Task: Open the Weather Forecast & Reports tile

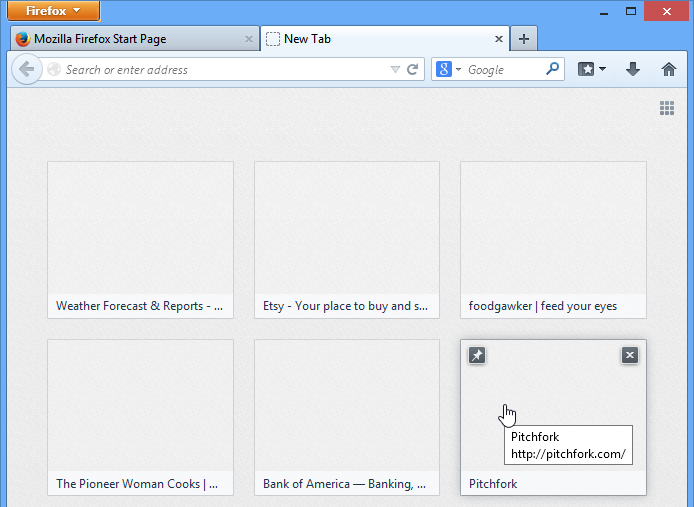Action: coord(140,240)
